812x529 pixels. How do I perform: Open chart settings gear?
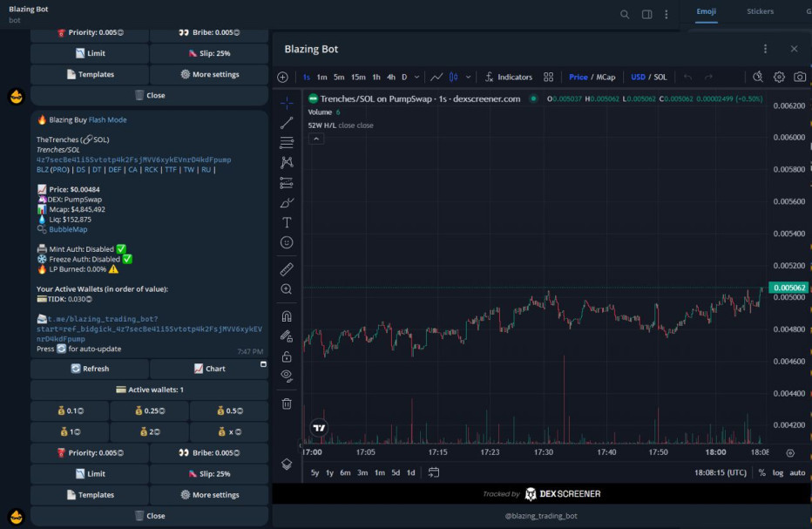click(780, 78)
